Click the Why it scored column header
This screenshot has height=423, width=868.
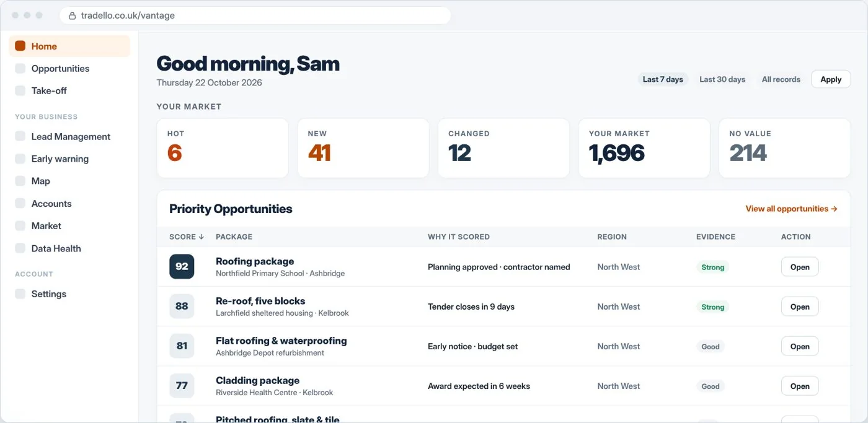(x=459, y=237)
